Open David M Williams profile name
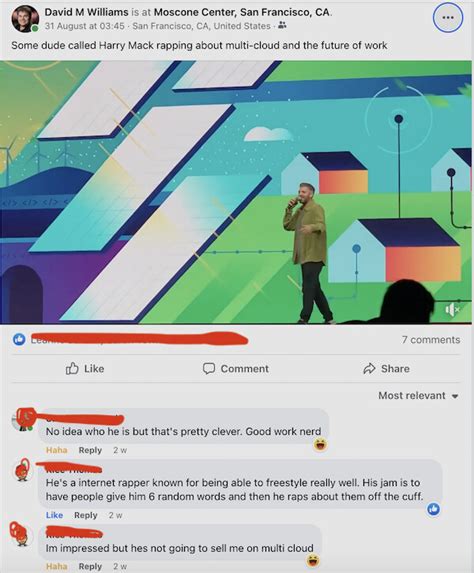 (x=86, y=12)
